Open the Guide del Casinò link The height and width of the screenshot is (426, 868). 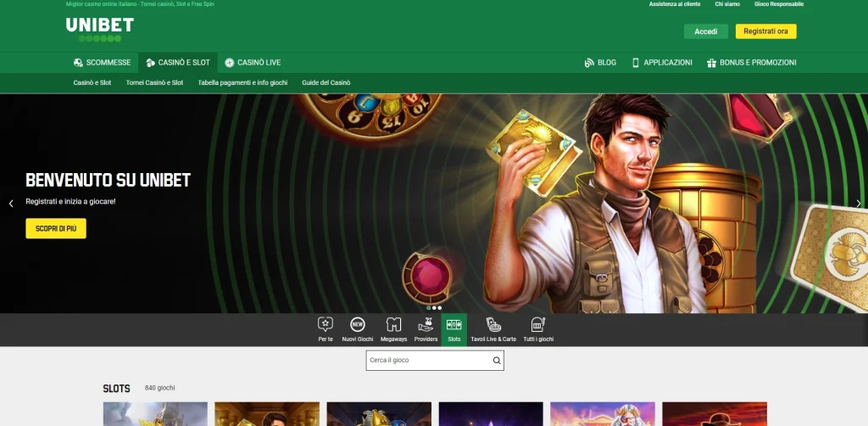coord(326,82)
